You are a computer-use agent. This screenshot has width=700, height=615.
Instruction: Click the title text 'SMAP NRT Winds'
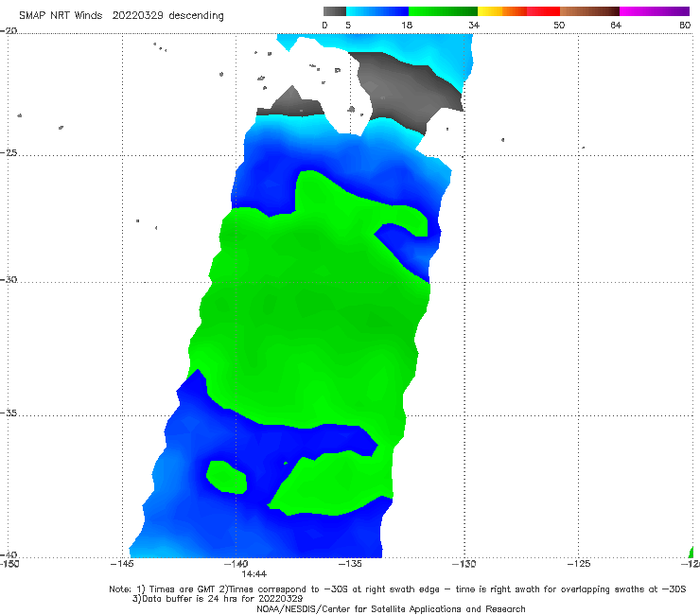pos(61,16)
